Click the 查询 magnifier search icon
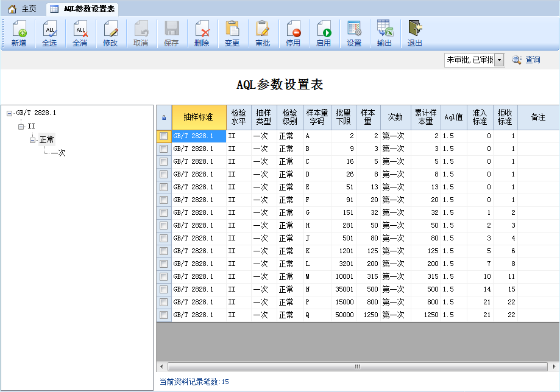Viewport: 560px width, 392px height. click(516, 60)
